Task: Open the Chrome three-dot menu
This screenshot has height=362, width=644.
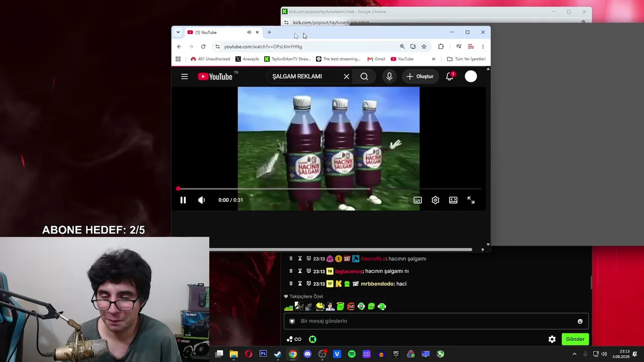Action: (x=483, y=47)
